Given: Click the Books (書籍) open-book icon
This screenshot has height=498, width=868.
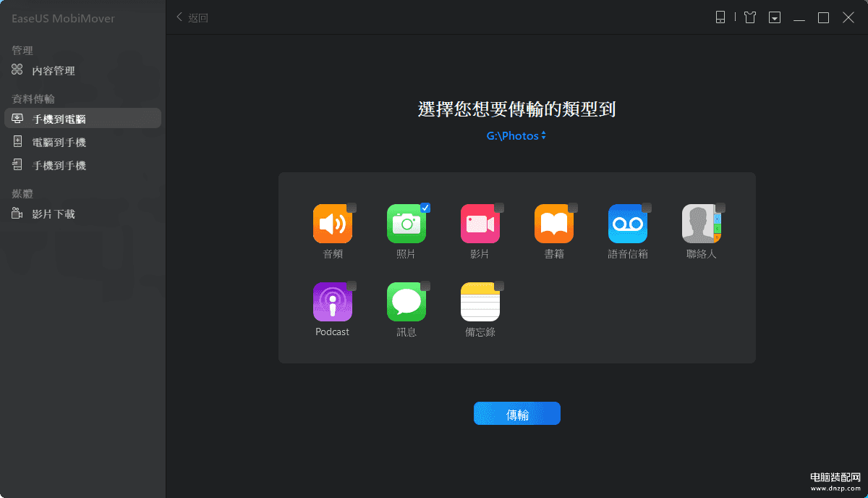Looking at the screenshot, I should (554, 224).
